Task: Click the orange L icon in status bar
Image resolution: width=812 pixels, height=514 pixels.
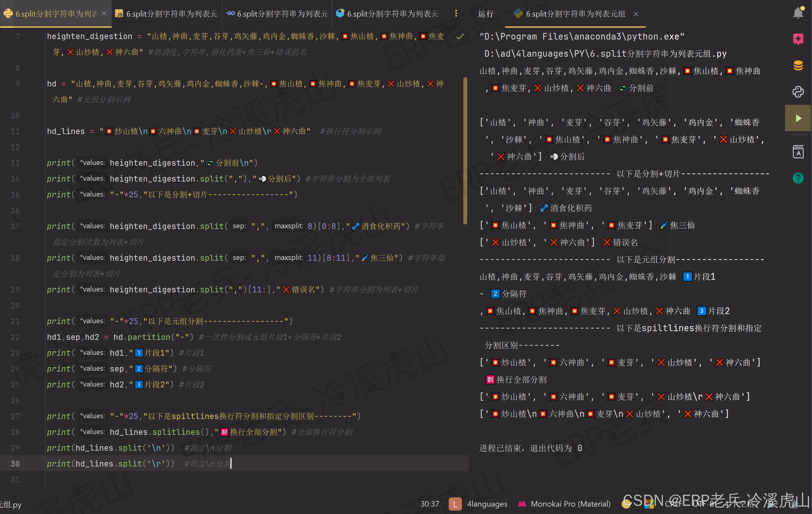Action: click(x=455, y=504)
